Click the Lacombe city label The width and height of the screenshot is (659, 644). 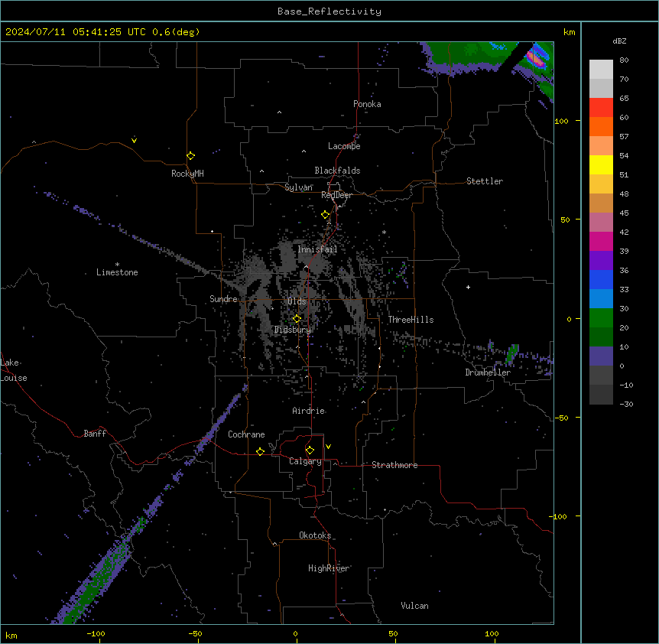[344, 146]
